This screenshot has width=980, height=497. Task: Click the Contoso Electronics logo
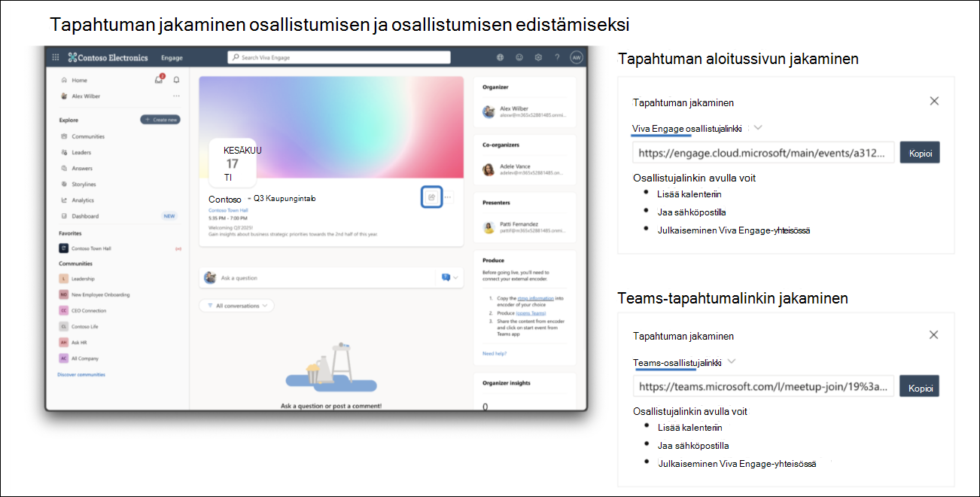tap(108, 57)
